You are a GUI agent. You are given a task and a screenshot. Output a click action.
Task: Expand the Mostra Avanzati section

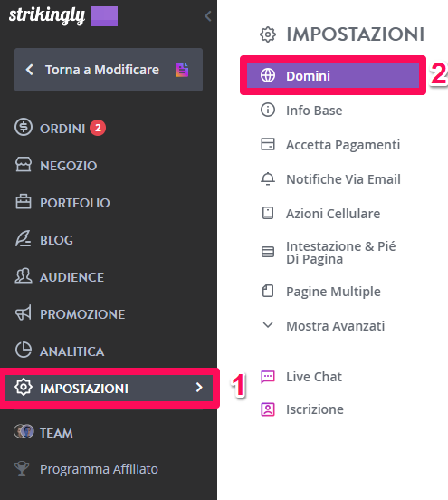click(x=323, y=326)
